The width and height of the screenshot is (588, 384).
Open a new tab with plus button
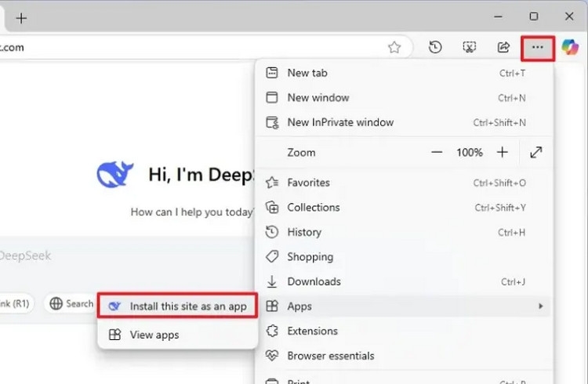coord(21,18)
